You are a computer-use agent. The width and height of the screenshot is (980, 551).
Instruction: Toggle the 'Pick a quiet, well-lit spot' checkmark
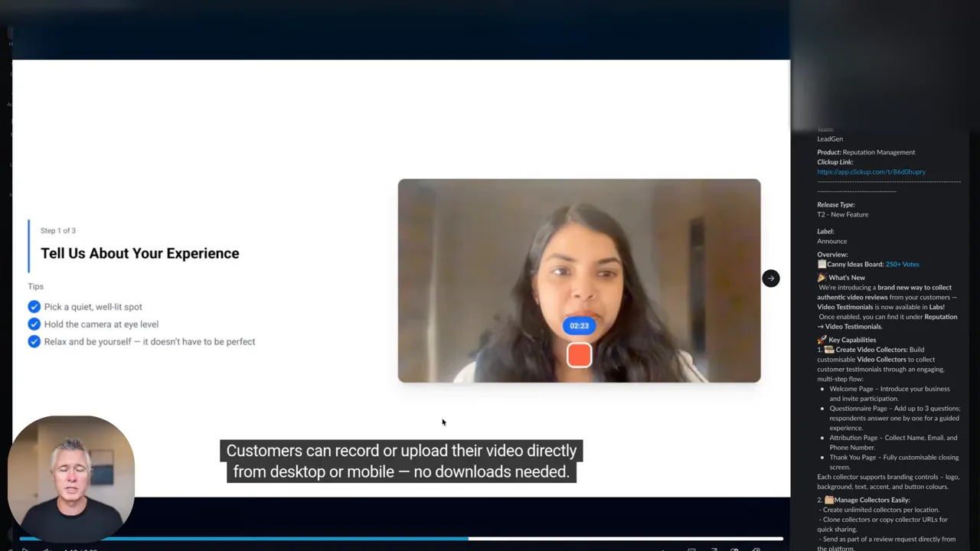tap(34, 306)
